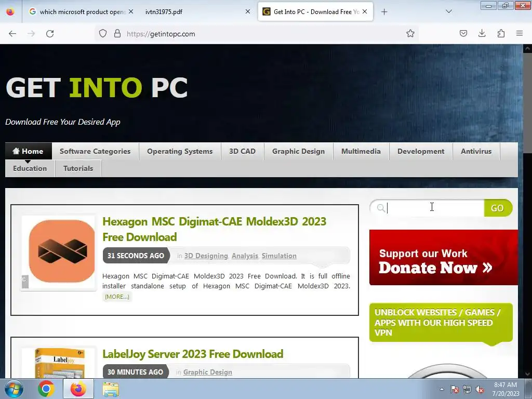Click the Windows Start button
The image size is (532, 399).
[14, 389]
